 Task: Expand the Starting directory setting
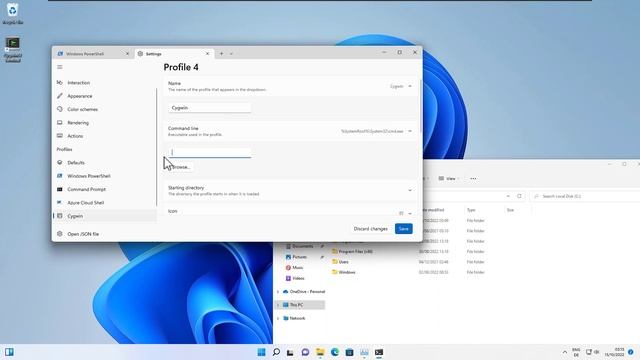pyautogui.click(x=410, y=191)
